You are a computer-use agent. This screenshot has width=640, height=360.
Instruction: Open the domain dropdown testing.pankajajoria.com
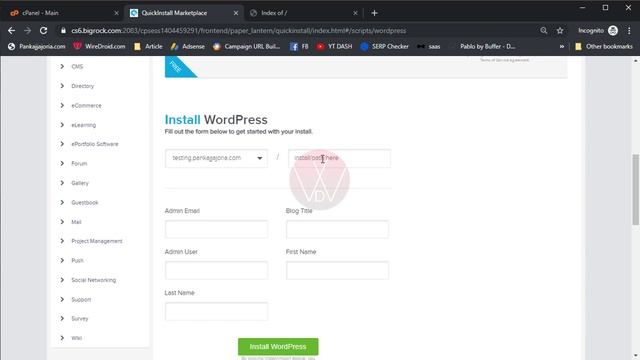pyautogui.click(x=216, y=158)
